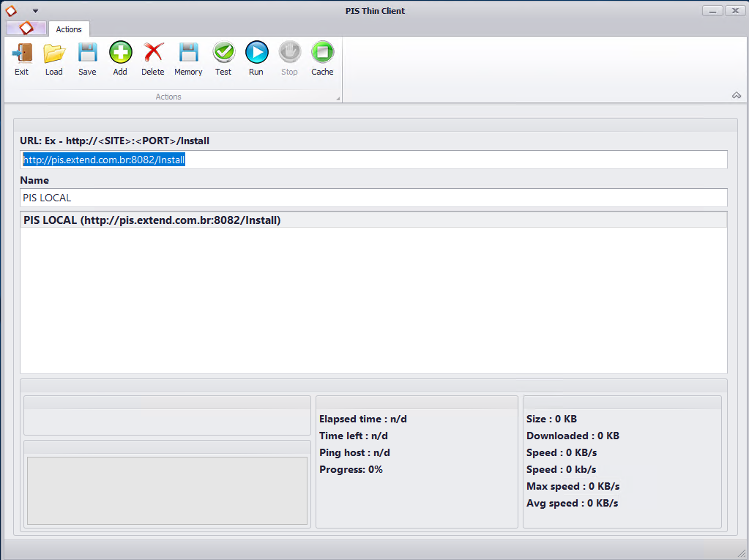Open quick access toolbar dropdown arrow
The height and width of the screenshot is (560, 749).
35,10
